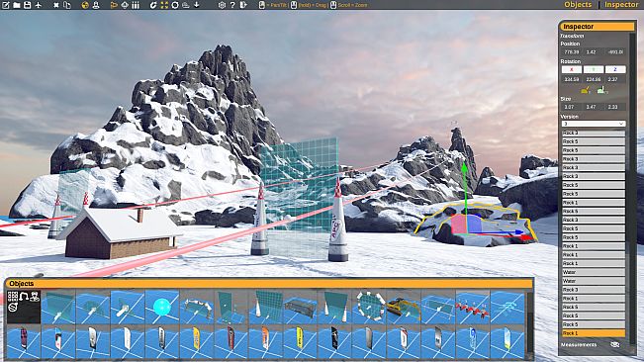This screenshot has height=362, width=644.
Task: Toggle the X rotation axis button
Action: [572, 69]
